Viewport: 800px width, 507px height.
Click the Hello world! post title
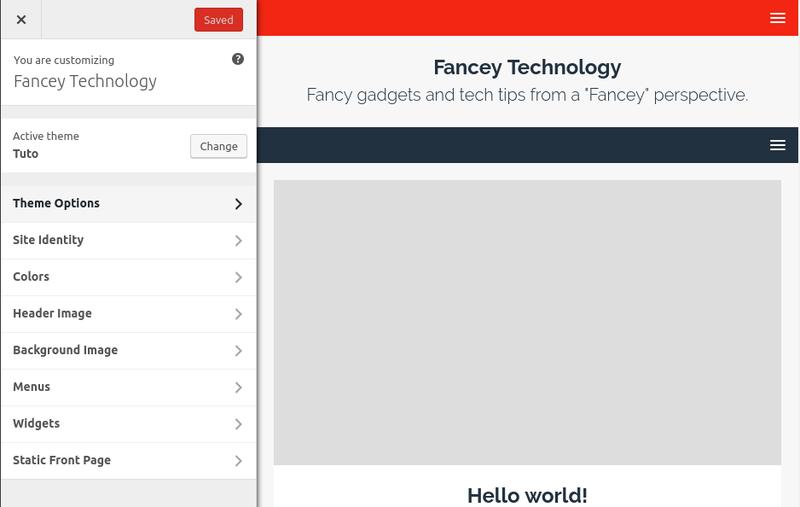click(527, 495)
